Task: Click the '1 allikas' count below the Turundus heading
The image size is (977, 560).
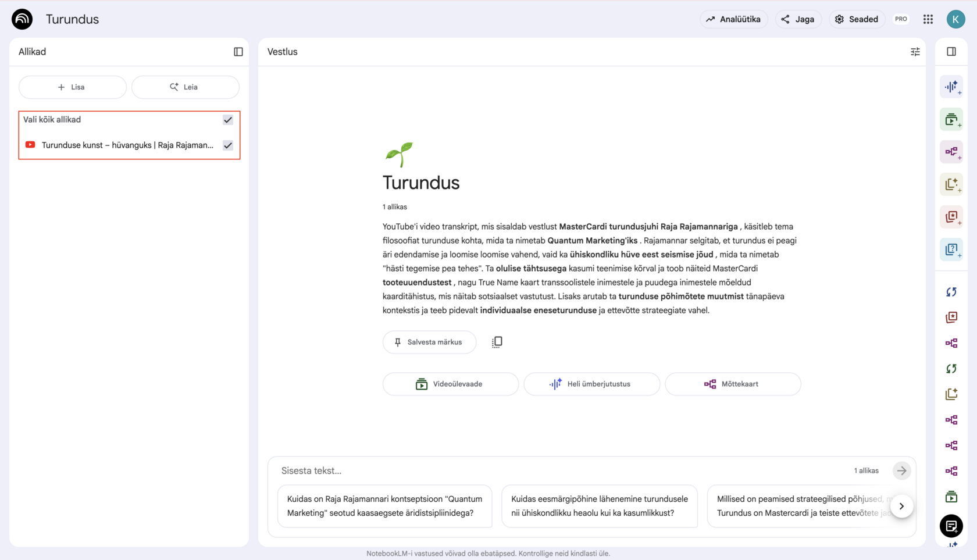Action: (395, 207)
